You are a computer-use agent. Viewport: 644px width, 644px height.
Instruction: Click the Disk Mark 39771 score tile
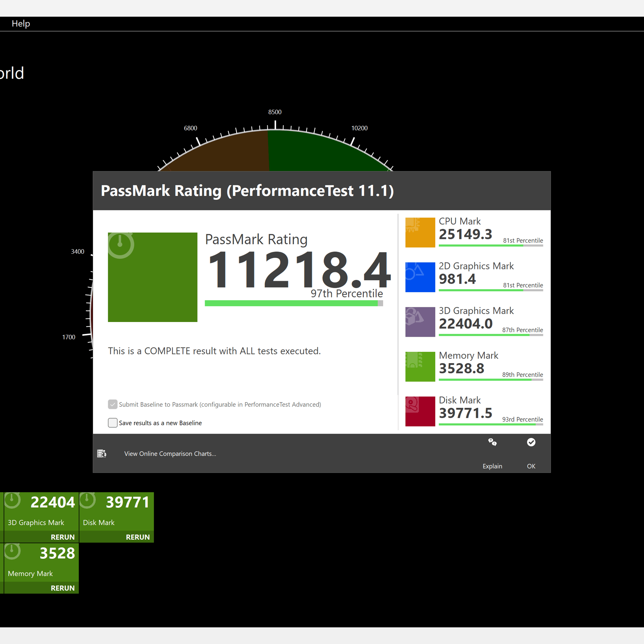point(116,512)
